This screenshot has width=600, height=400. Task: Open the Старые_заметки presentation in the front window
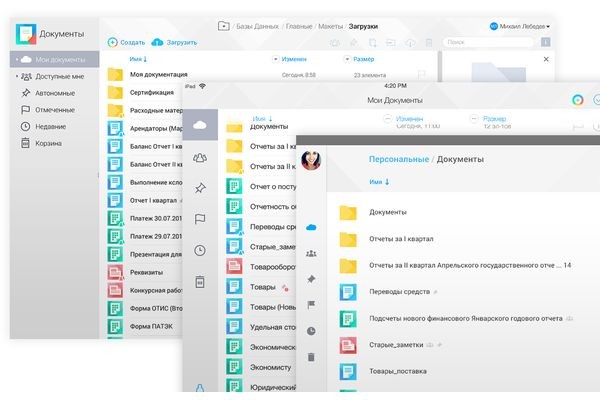pos(396,344)
